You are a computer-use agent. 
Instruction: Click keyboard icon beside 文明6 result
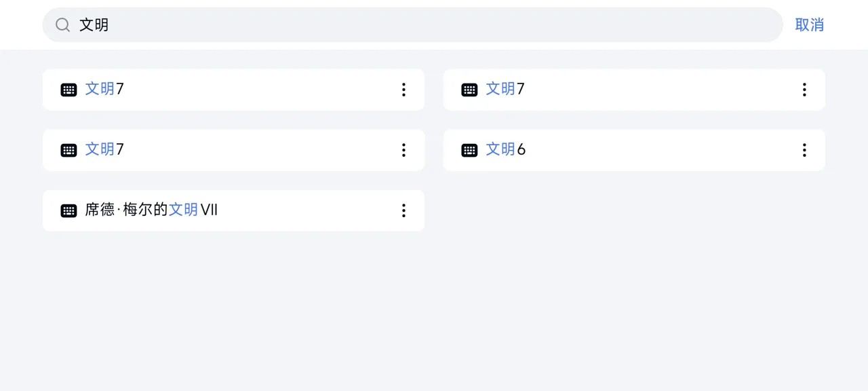coord(469,150)
